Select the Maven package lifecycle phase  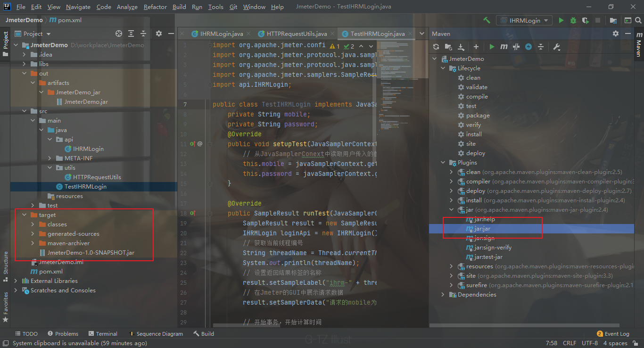(478, 116)
